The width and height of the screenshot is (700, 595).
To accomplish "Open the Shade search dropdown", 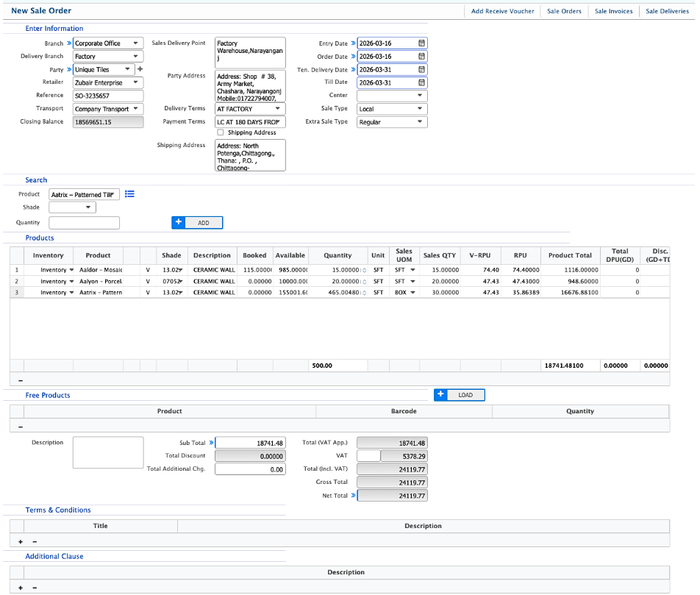I will coord(72,207).
